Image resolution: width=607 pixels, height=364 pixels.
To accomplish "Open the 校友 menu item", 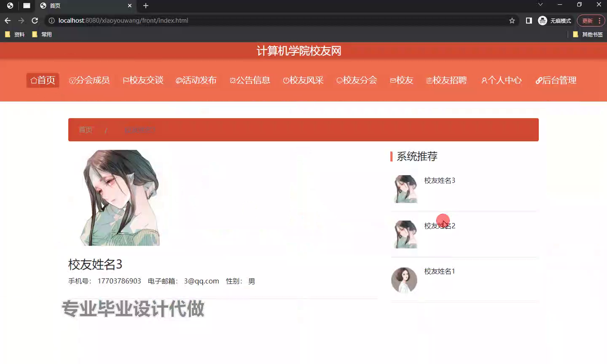I will pos(402,80).
